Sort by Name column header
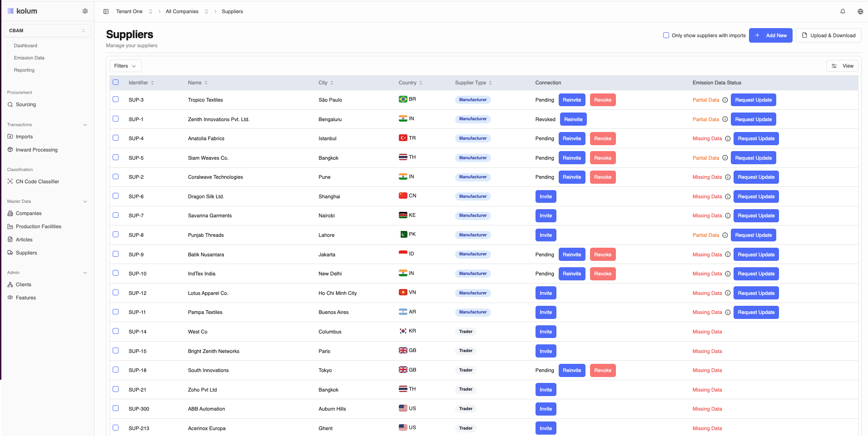868x436 pixels. point(198,83)
